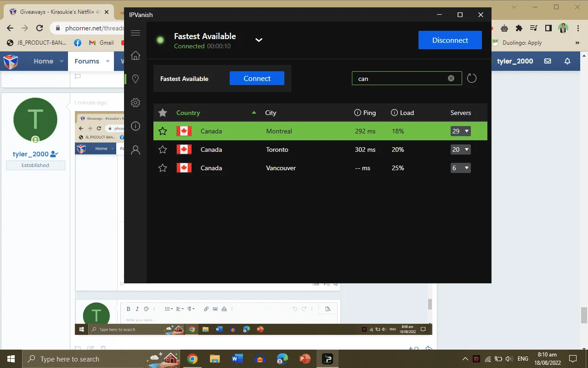Viewport: 588px width, 368px height.
Task: Go back in the Chrome browser
Action: point(10,28)
